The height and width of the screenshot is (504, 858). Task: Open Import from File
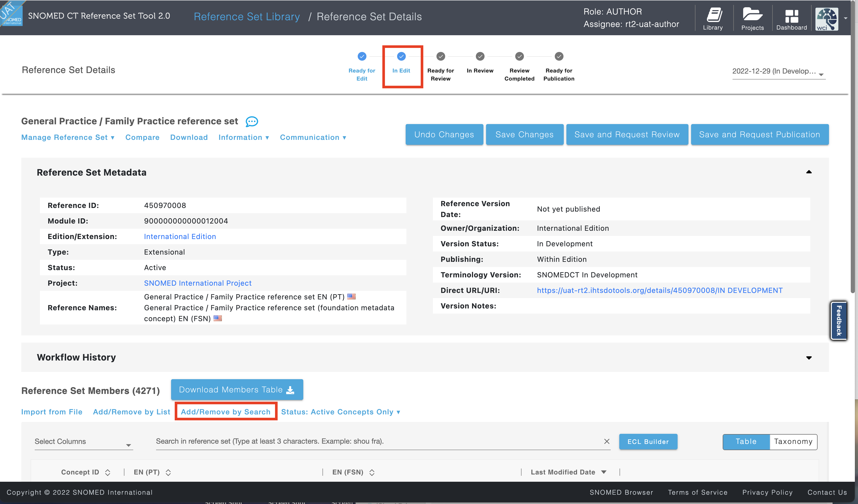tap(52, 412)
